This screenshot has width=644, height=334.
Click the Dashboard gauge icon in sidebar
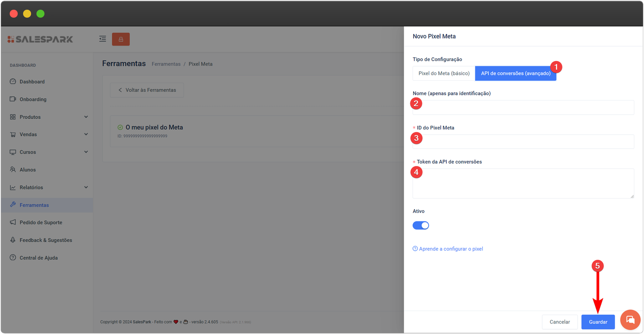[13, 82]
